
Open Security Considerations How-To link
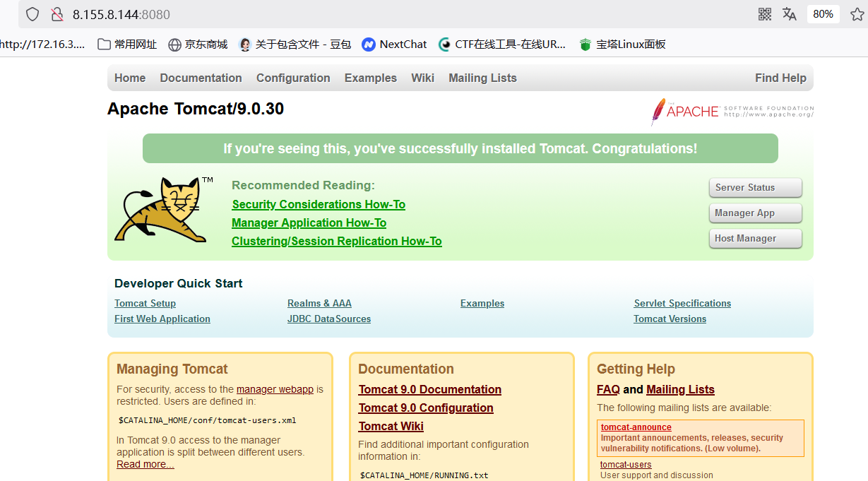319,205
